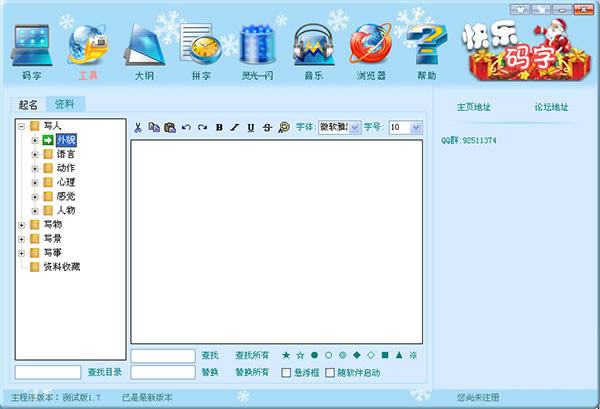Viewport: 600px width, 409px height.
Task: Apply bold formatting in editor toolbar
Action: coord(219,128)
